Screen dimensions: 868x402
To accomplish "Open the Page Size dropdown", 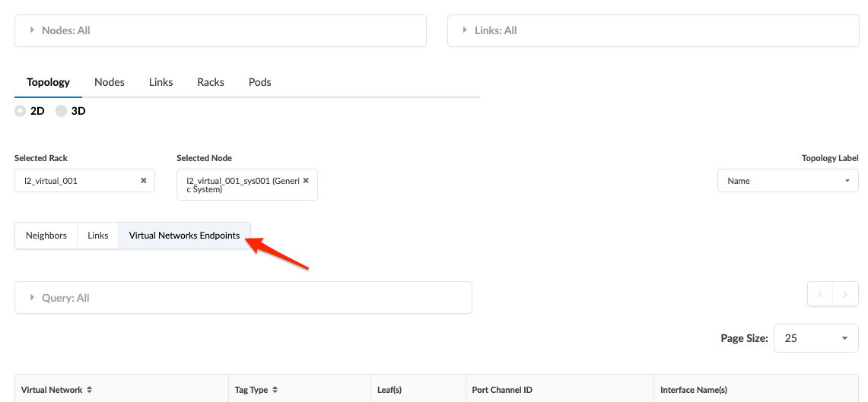I will point(816,338).
